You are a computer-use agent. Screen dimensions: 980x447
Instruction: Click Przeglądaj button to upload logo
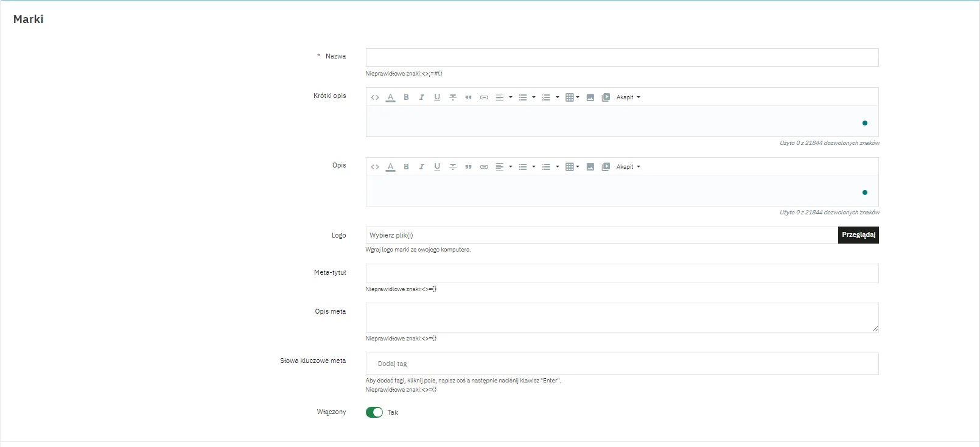click(x=858, y=235)
